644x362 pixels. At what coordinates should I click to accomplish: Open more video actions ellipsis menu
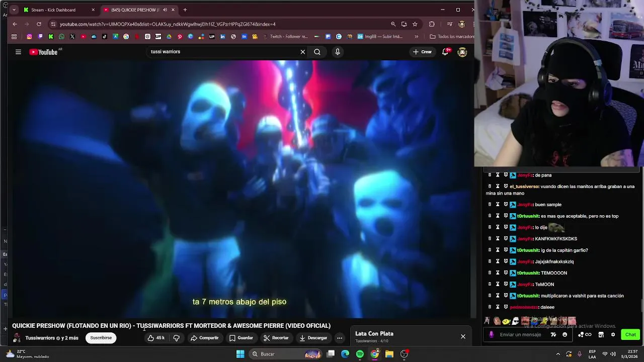(x=340, y=338)
